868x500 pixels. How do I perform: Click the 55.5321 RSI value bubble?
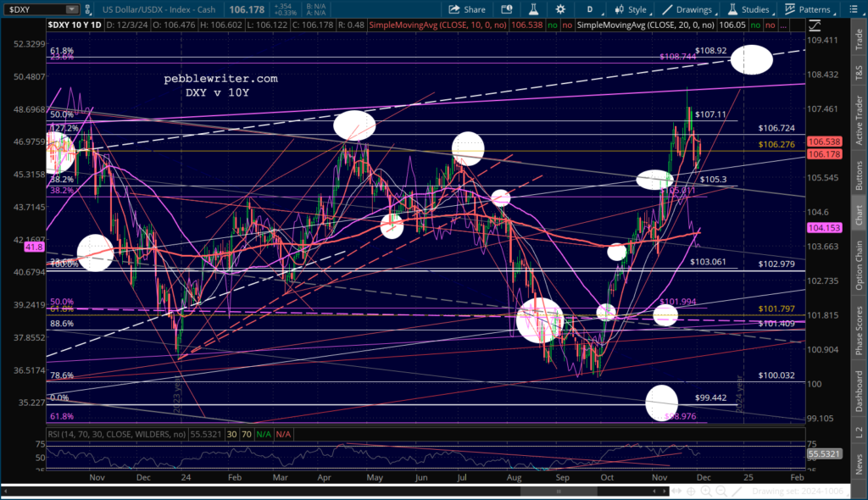pyautogui.click(x=824, y=453)
